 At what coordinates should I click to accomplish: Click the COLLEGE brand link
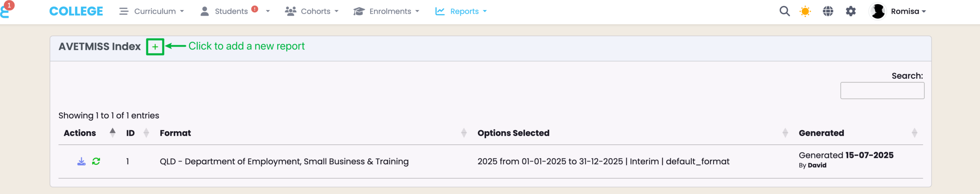[76, 11]
